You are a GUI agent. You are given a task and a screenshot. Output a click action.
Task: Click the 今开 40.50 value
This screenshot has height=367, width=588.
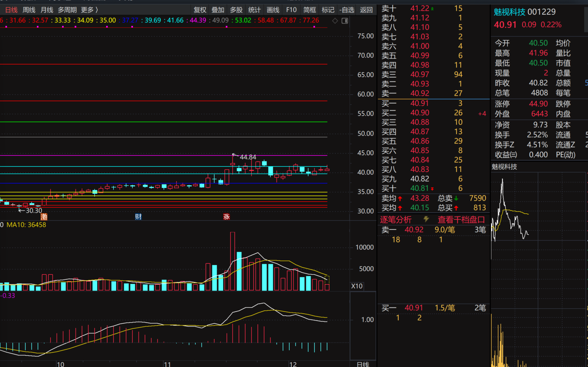[x=538, y=43]
